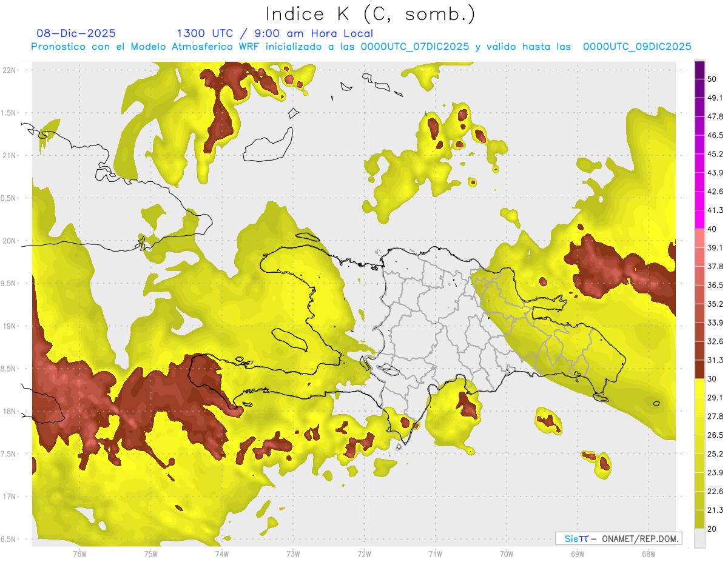This screenshot has width=728, height=562.
Task: Click legend value 35.2
Action: 715,304
